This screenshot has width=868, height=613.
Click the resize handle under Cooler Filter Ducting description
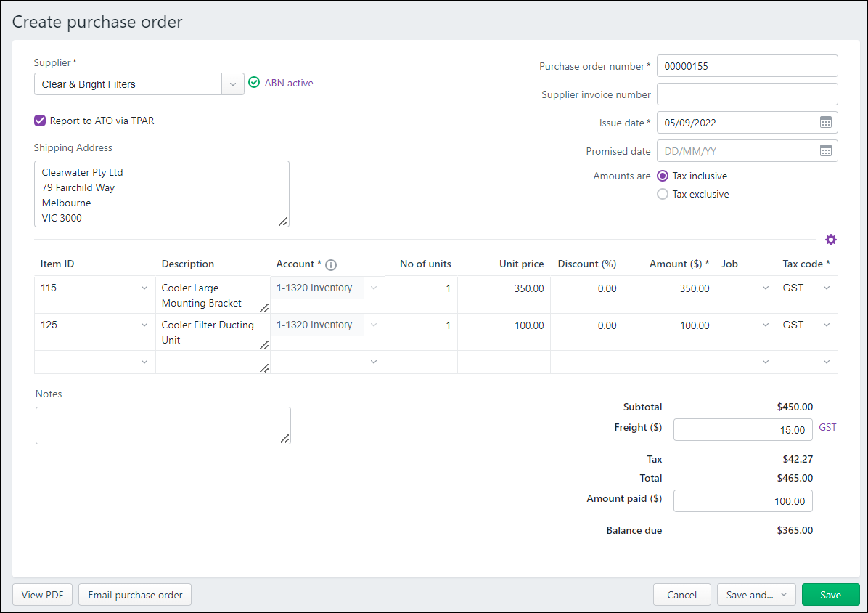coord(264,346)
